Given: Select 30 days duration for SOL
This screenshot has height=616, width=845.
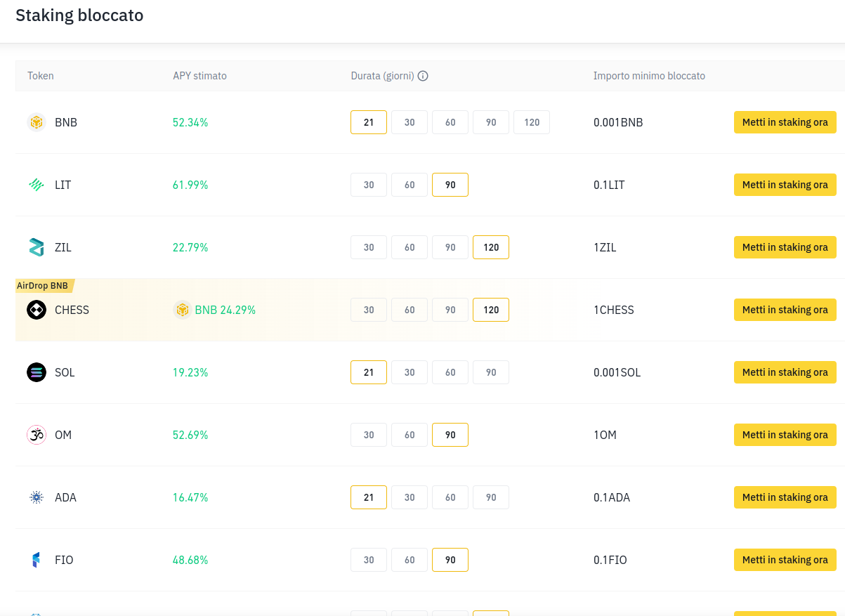Looking at the screenshot, I should click(x=410, y=372).
